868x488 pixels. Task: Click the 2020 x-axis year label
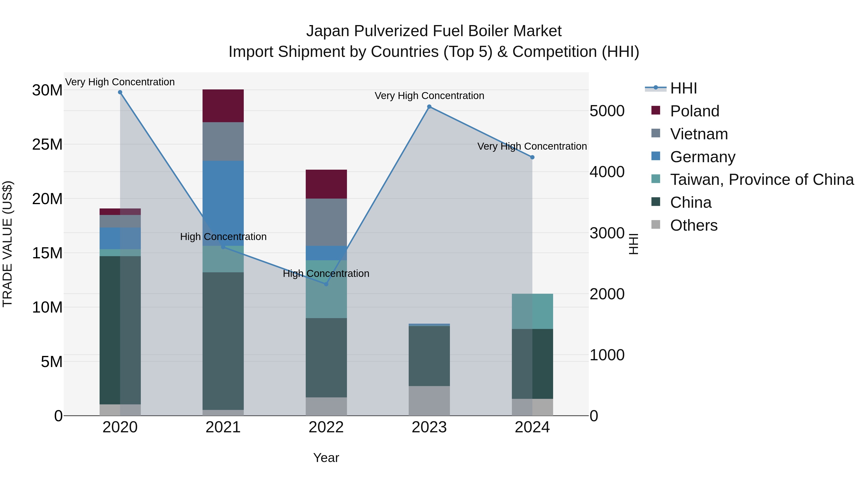tap(120, 427)
